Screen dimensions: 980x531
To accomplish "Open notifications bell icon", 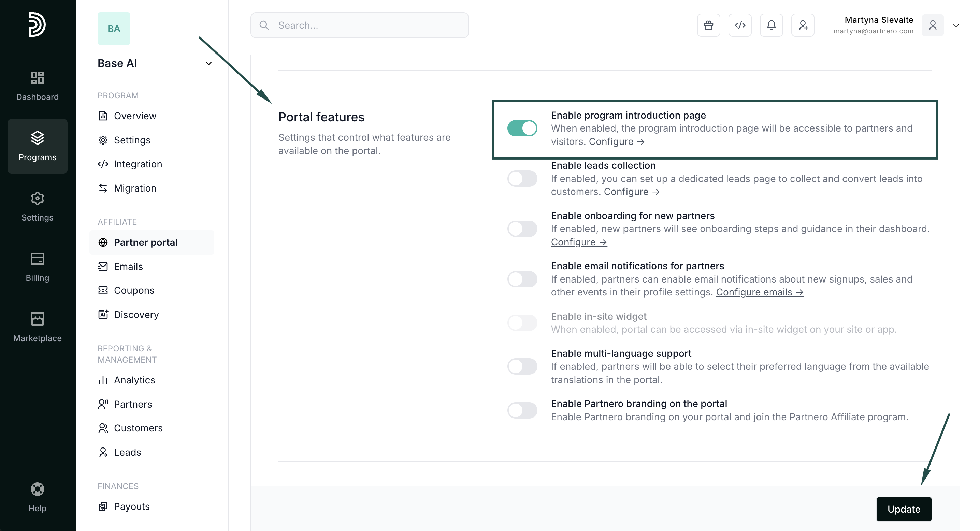I will pos(771,25).
